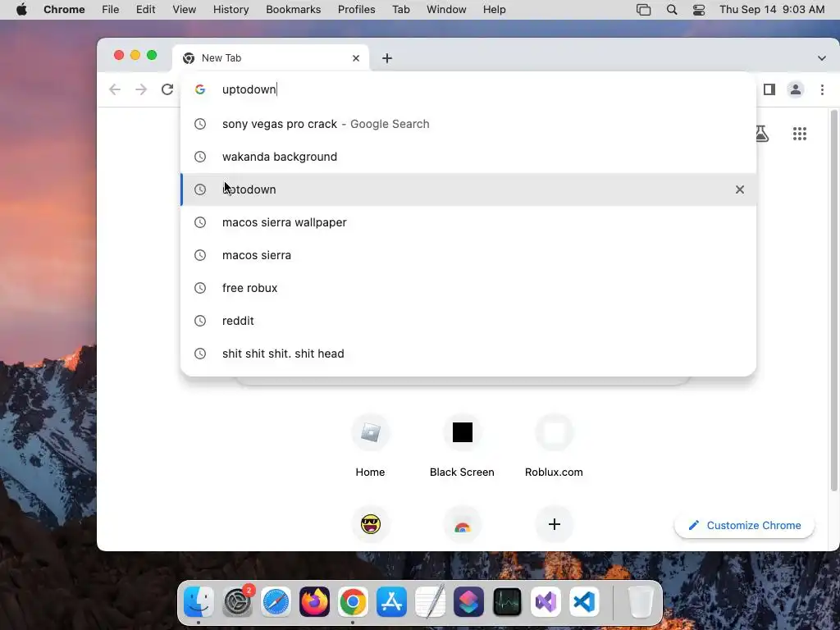840x630 pixels.
Task: Open the Trash in the dock
Action: point(641,601)
